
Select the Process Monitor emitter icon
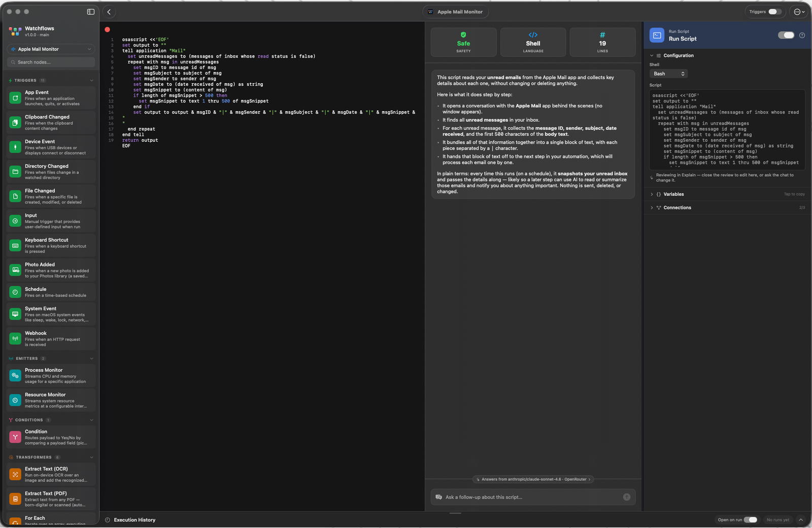[15, 376]
